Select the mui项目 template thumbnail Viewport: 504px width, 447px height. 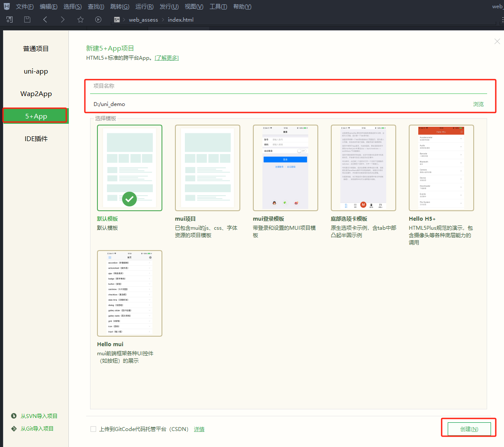[x=208, y=168]
